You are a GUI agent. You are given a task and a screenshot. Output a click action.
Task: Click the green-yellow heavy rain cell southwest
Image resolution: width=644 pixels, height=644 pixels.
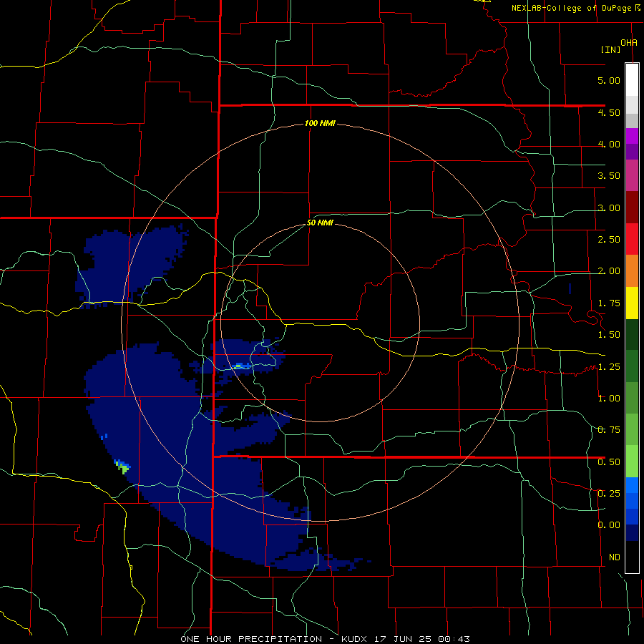pos(123,467)
